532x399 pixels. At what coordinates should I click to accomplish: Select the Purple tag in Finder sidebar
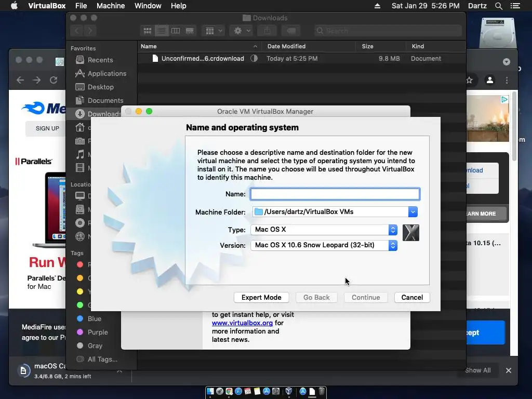click(97, 332)
